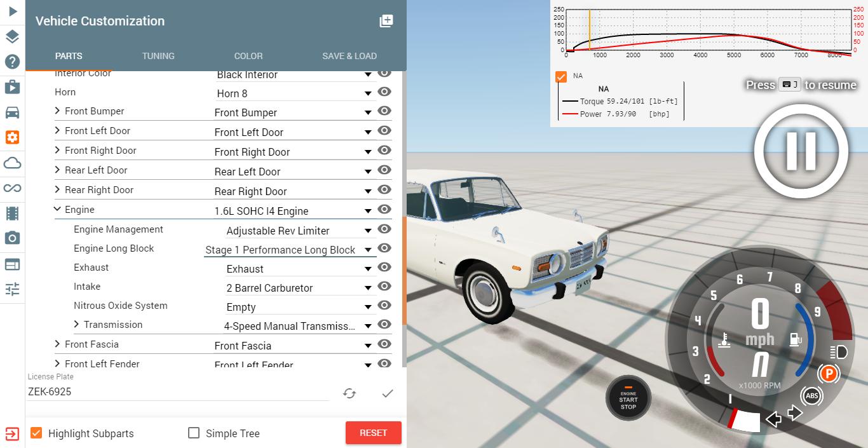Viewport: 868px width, 448px height.
Task: Toggle the NA checkbox on the torque graph
Action: [x=561, y=77]
